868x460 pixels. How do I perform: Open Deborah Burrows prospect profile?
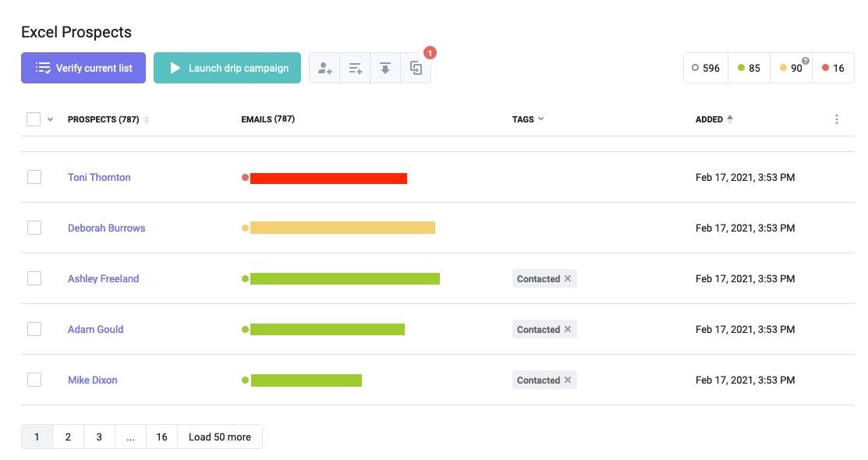click(x=106, y=228)
